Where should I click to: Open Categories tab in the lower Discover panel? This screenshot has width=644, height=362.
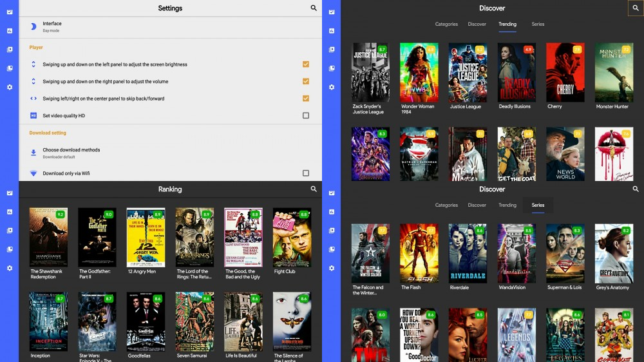coord(446,205)
